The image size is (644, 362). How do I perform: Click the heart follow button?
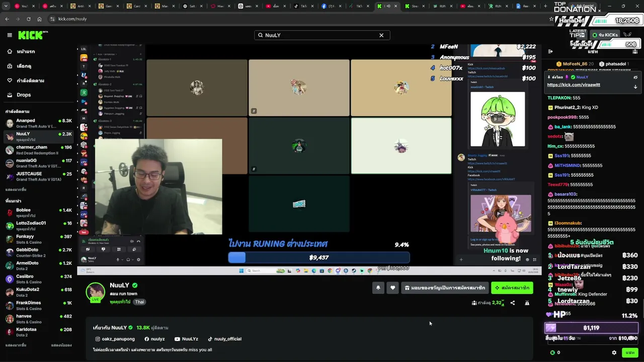point(393,288)
